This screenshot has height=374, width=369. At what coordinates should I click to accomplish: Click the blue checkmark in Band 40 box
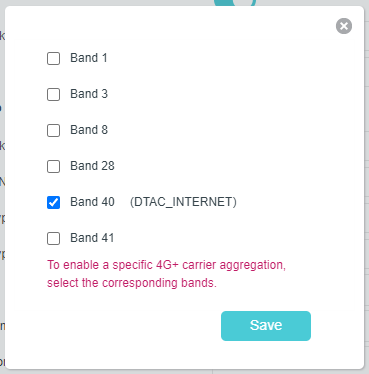pos(53,202)
